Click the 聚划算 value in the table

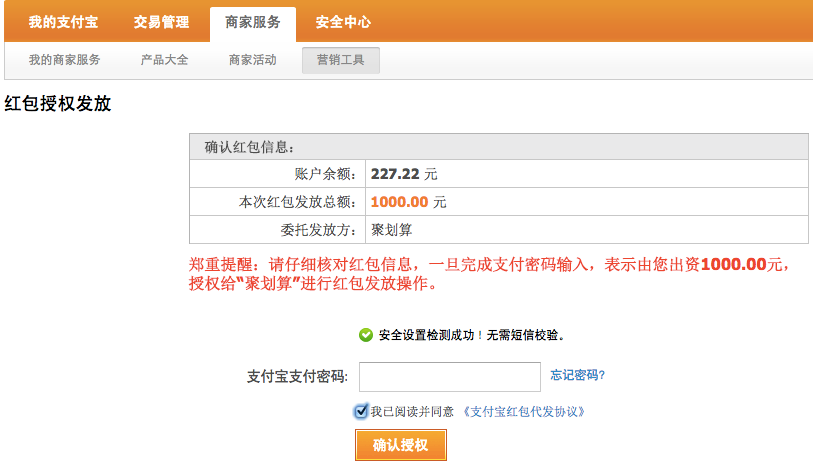(x=391, y=230)
